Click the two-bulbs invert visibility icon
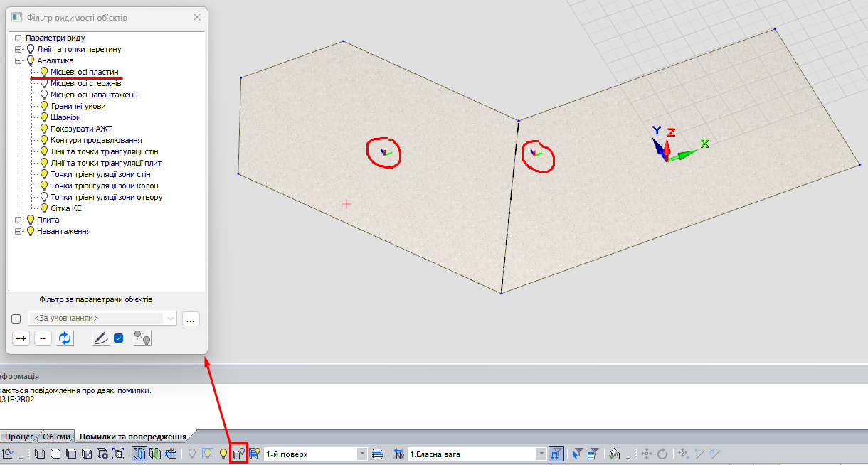 (142, 339)
